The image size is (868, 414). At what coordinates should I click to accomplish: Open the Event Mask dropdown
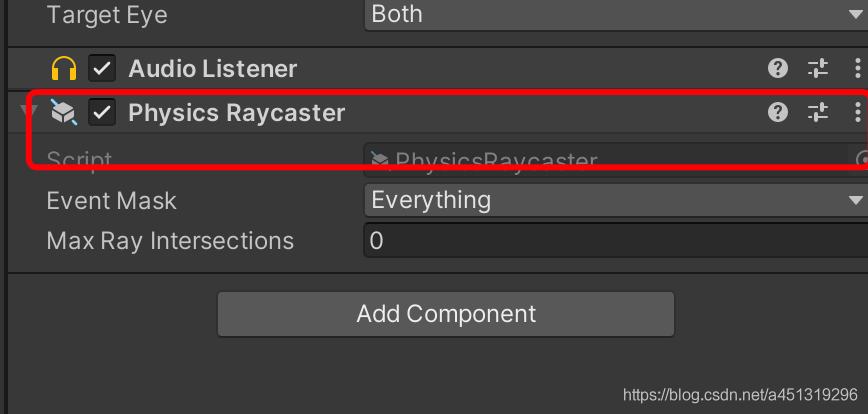point(614,200)
